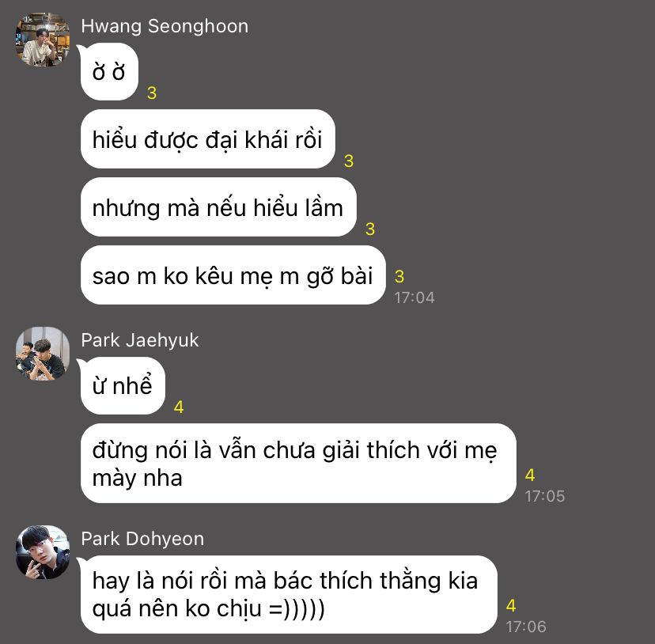Tap the 17:05 timestamp
Image resolution: width=655 pixels, height=644 pixels.
545,496
